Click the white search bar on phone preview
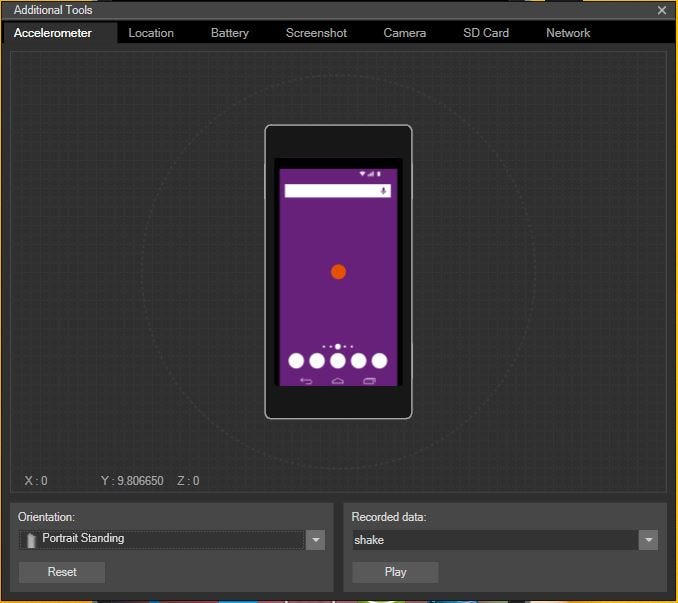This screenshot has width=678, height=603. pos(332,191)
